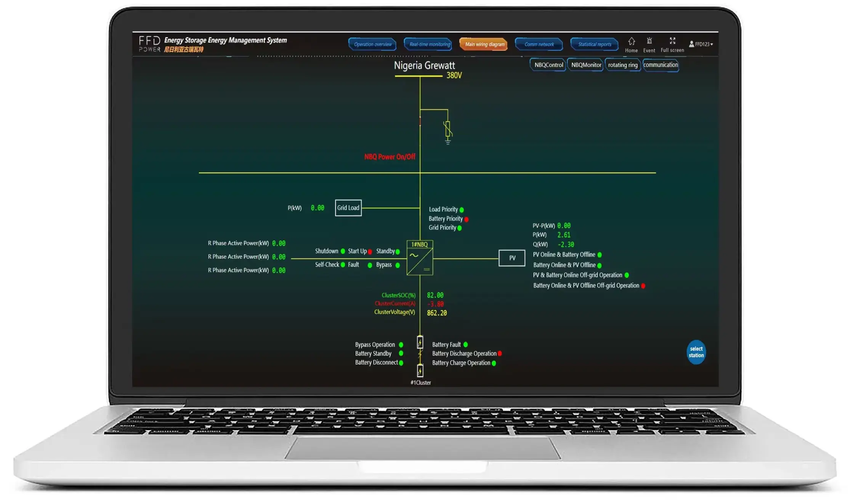Select the PV block in the wiring diagram
This screenshot has width=850, height=504.
tap(512, 258)
